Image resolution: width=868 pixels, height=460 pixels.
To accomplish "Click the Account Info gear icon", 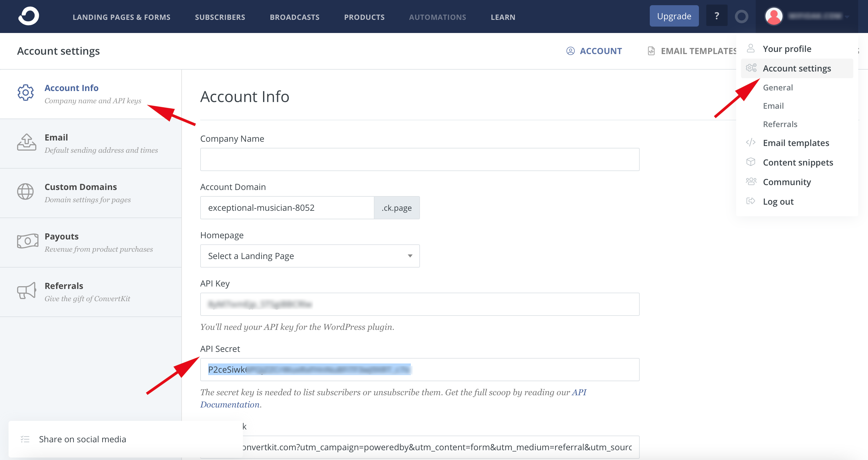I will 26,93.
